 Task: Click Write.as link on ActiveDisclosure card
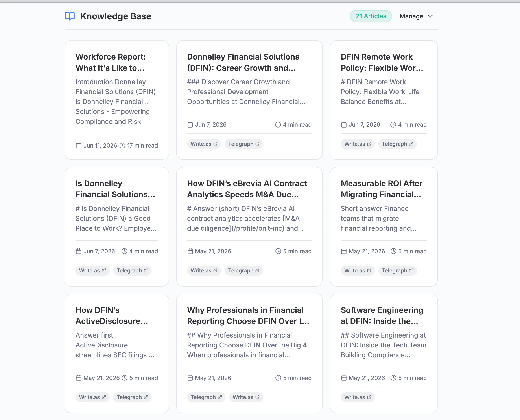click(x=92, y=397)
